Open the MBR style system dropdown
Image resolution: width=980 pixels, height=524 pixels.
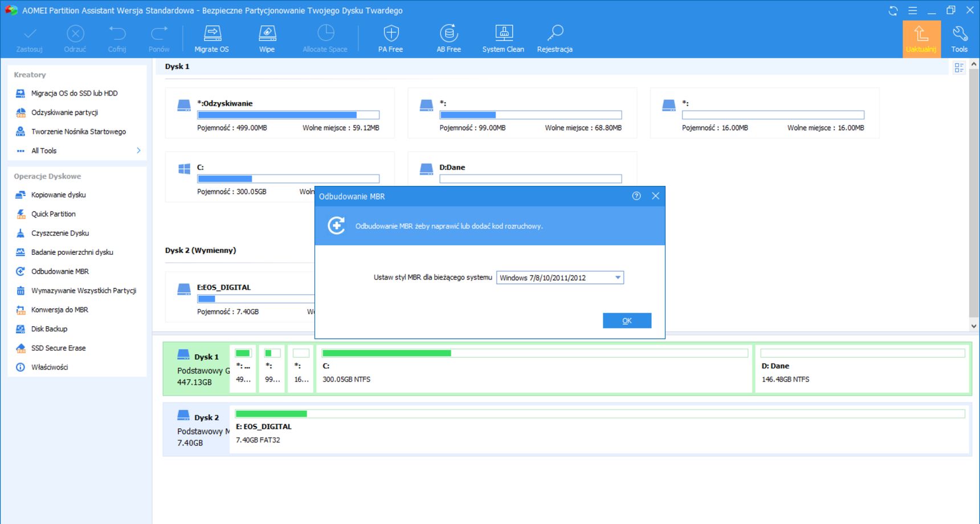tap(560, 278)
